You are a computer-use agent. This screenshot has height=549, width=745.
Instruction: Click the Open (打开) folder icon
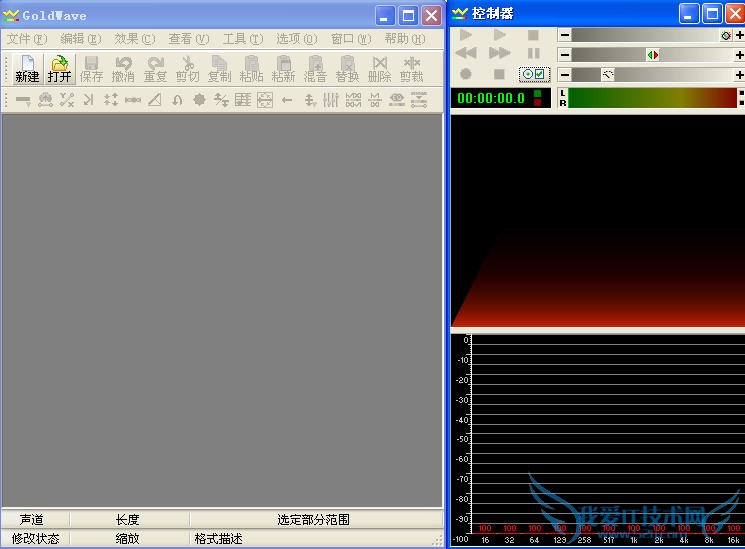pos(60,68)
